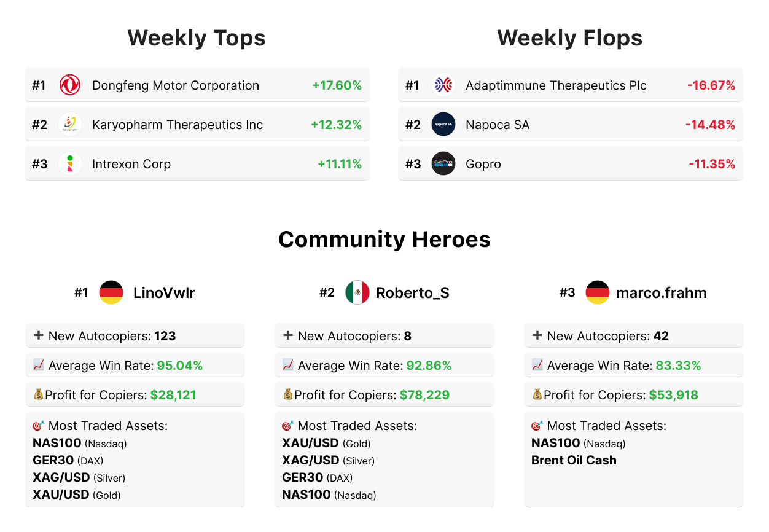Select marco.frahm's 42 new autocopiers count
The width and height of the screenshot is (769, 532).
point(661,336)
